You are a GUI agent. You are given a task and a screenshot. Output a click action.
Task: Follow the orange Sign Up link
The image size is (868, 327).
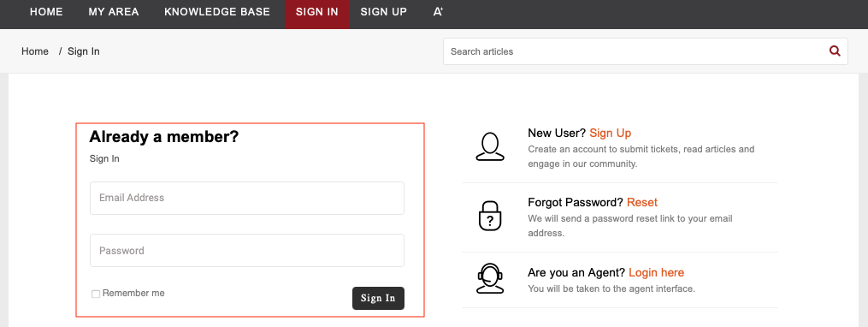pyautogui.click(x=610, y=133)
